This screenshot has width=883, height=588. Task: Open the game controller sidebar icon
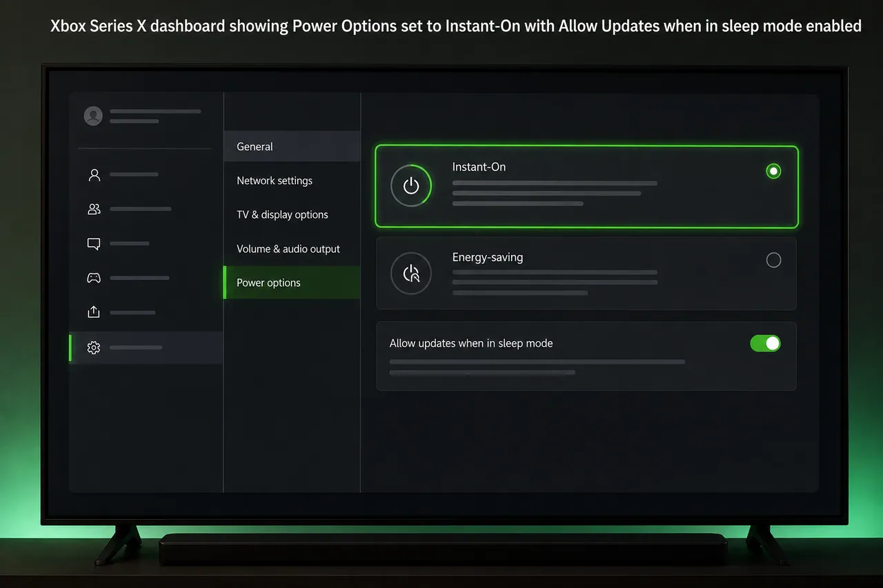(x=94, y=278)
